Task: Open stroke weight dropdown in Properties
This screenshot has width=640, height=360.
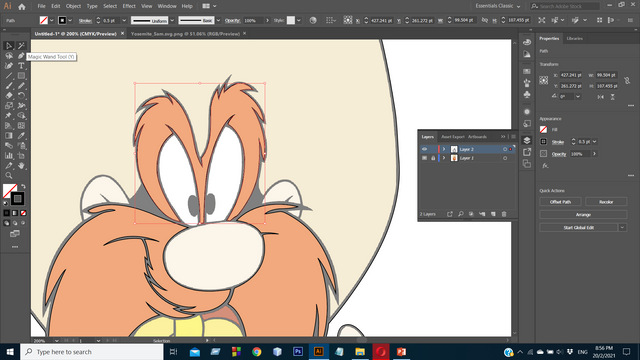Action: click(x=595, y=142)
